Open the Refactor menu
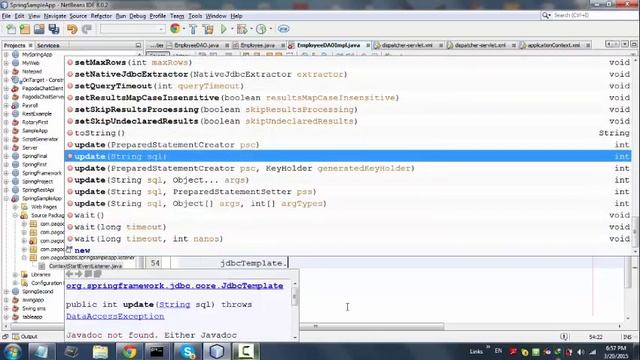The width and height of the screenshot is (640, 360). click(x=101, y=16)
